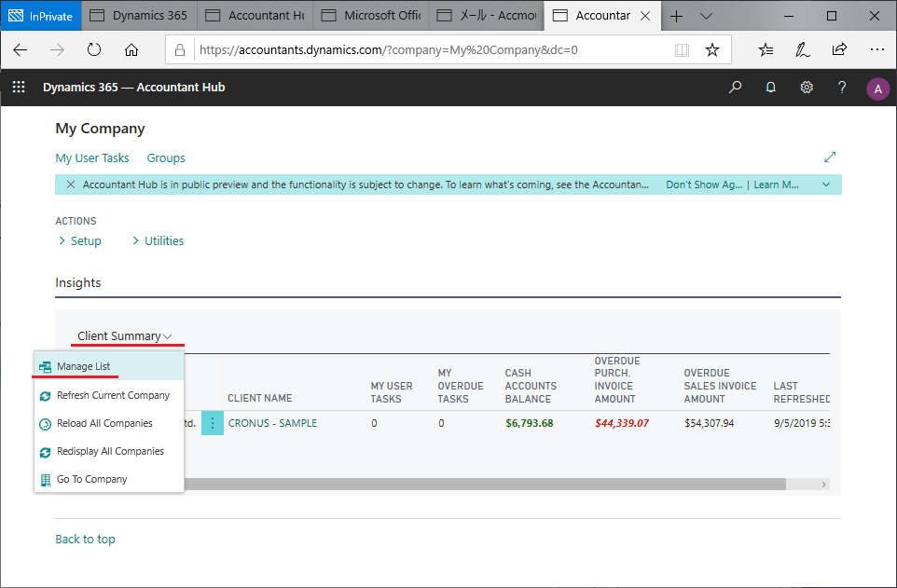This screenshot has width=897, height=588.
Task: Expand the Utilities actions menu
Action: 159,240
